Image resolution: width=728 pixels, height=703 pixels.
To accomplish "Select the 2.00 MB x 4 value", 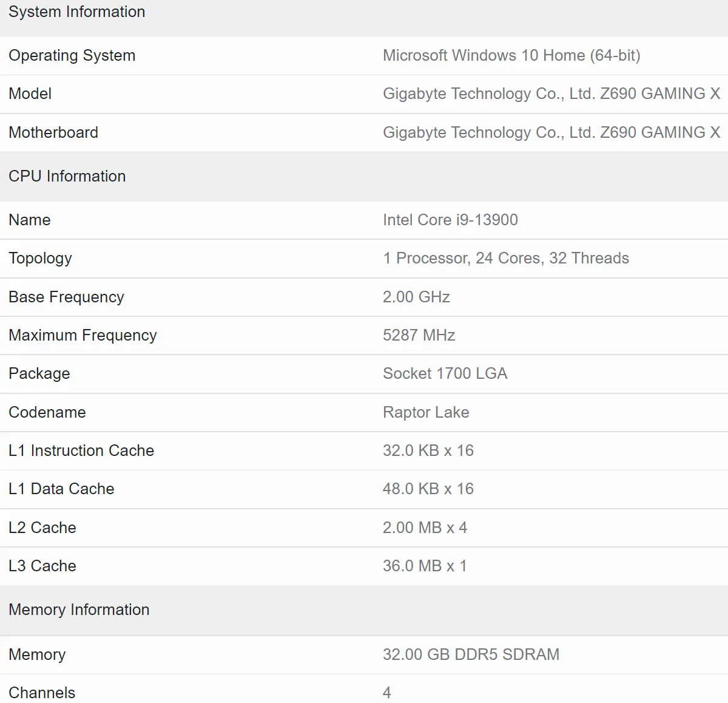I will [x=425, y=528].
